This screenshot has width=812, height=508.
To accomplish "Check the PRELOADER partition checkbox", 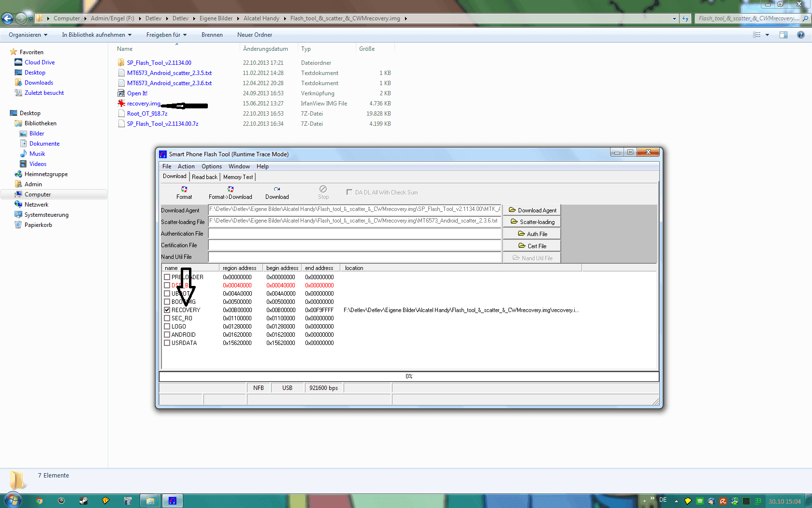I will [x=167, y=277].
